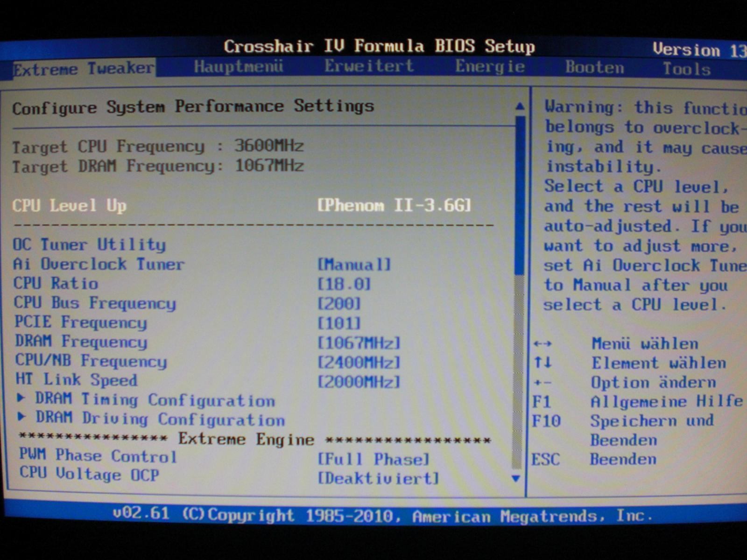Expand DRAM Driving Configuration submenu

click(x=151, y=419)
